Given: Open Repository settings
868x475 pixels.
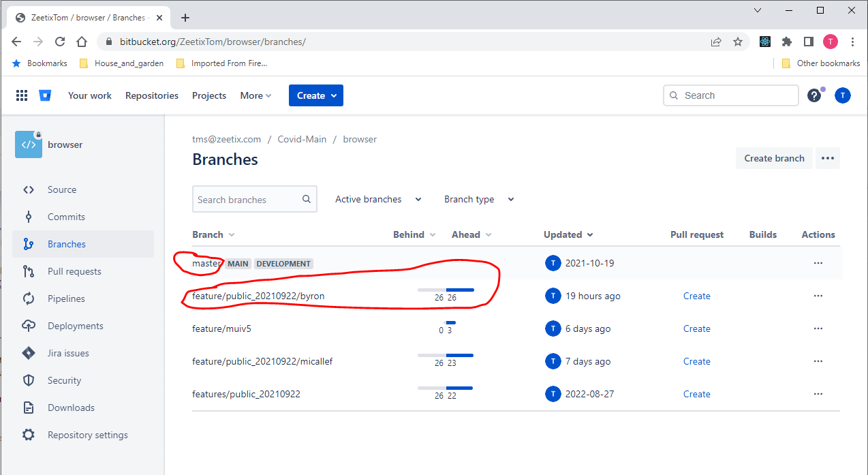Looking at the screenshot, I should click(x=89, y=435).
